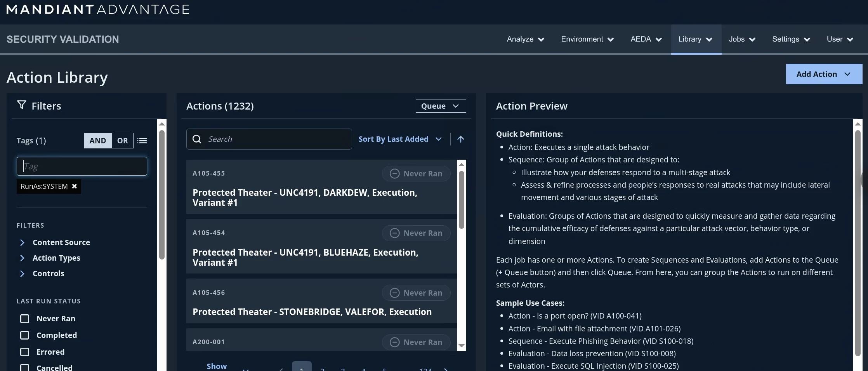Expand the Content Source filter
Image resolution: width=868 pixels, height=371 pixels.
pyautogui.click(x=55, y=242)
